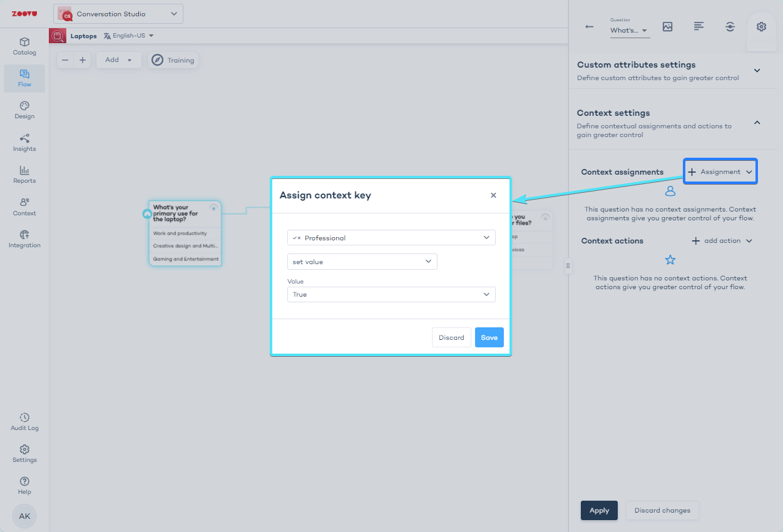Change the Value dropdown from True
This screenshot has width=783, height=532.
pos(391,294)
